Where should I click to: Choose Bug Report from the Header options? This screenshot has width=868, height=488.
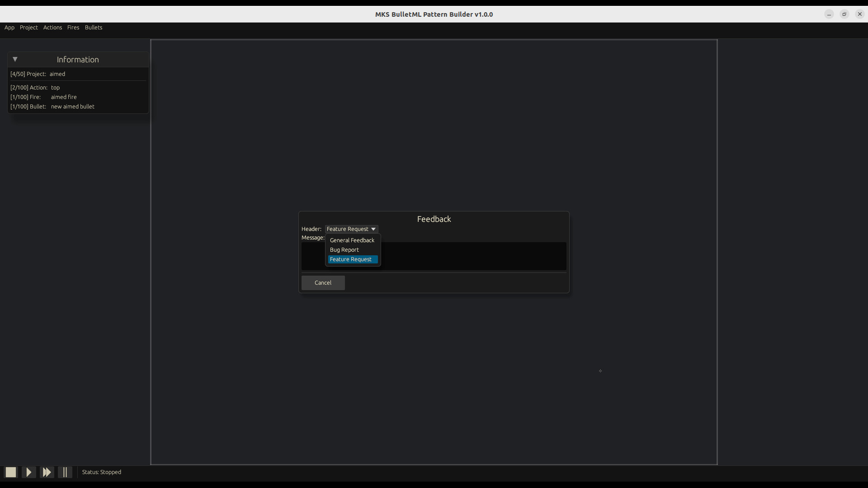(x=344, y=249)
